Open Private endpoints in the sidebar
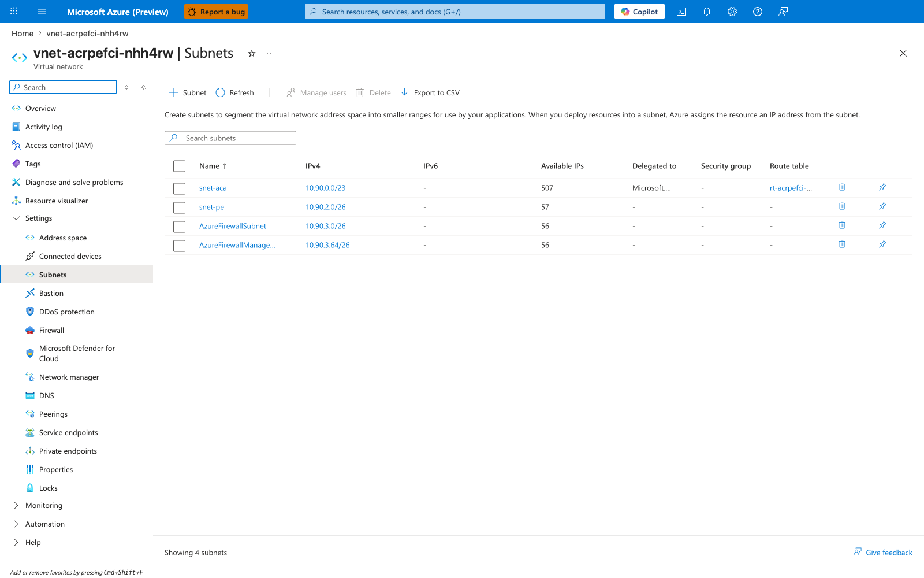 point(68,451)
